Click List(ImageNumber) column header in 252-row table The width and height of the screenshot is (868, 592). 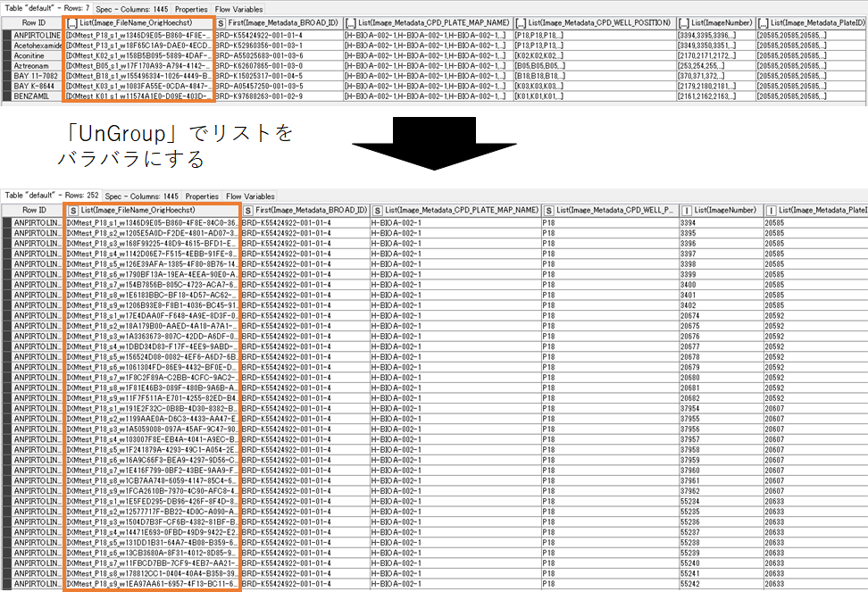(x=721, y=210)
